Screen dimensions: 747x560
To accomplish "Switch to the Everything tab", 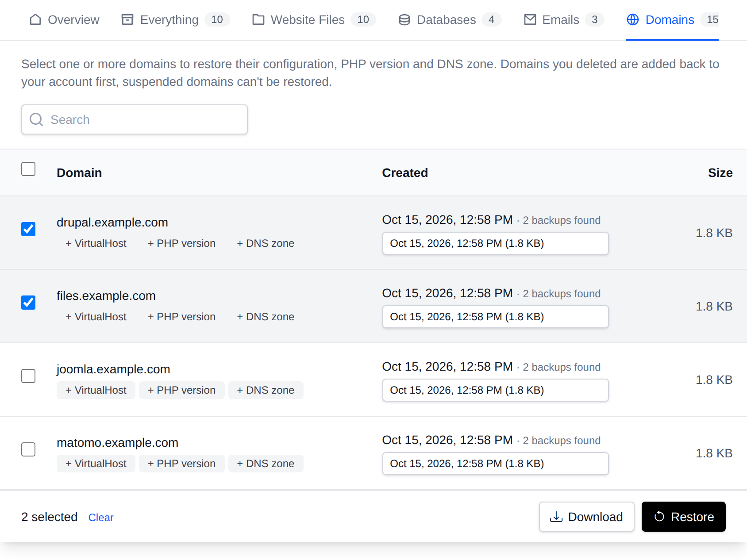I will (176, 20).
